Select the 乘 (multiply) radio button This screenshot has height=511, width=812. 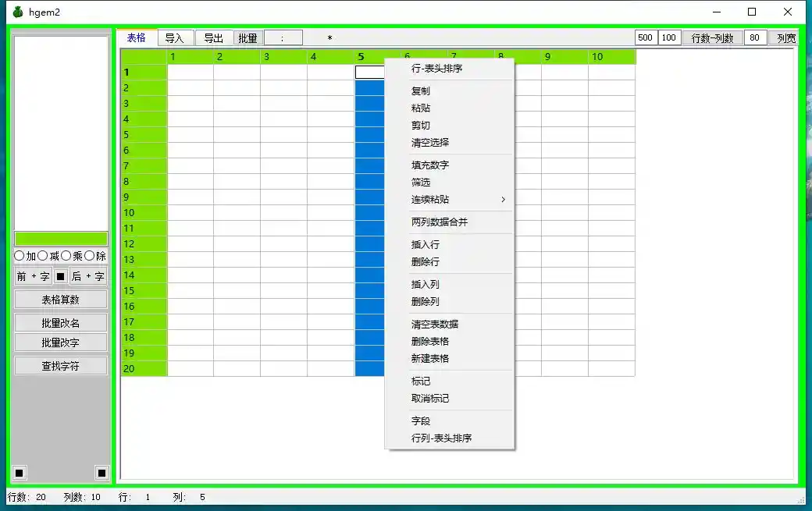tap(66, 256)
